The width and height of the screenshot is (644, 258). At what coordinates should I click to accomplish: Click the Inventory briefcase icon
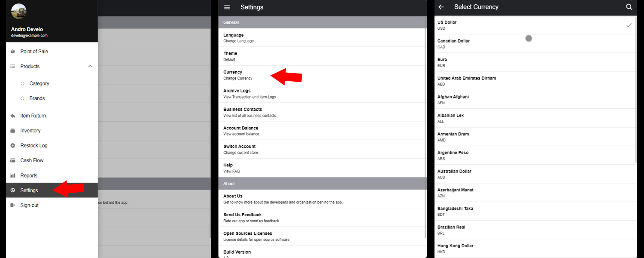pyautogui.click(x=12, y=131)
